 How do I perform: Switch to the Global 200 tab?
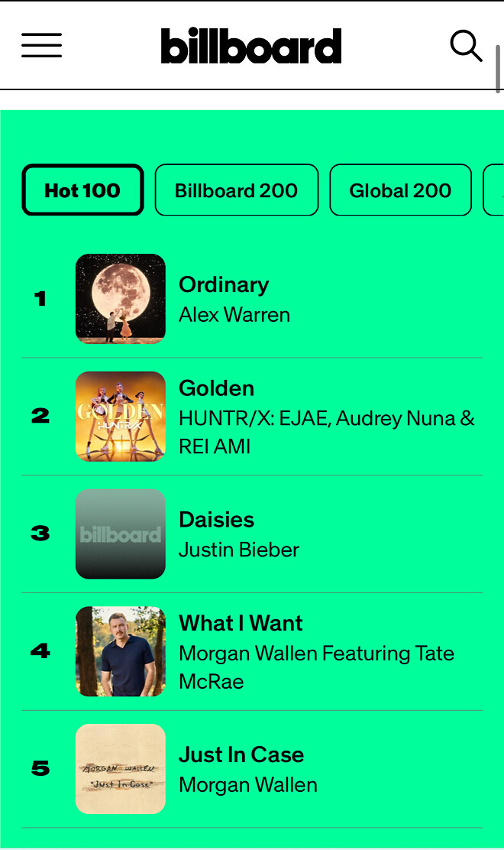401,190
